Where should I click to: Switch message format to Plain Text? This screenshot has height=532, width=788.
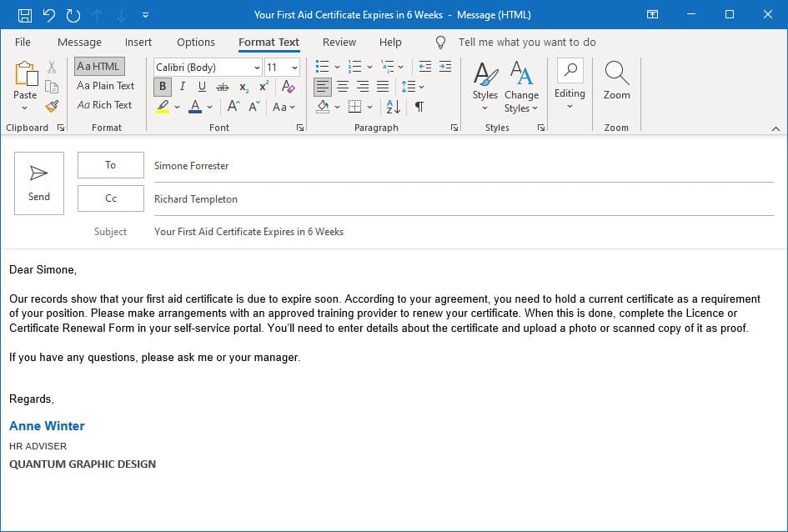(106, 86)
